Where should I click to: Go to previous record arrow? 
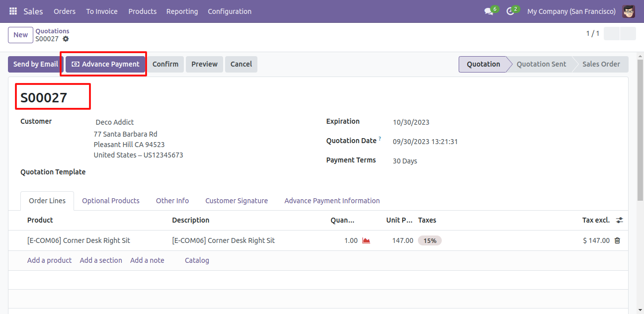click(x=612, y=34)
